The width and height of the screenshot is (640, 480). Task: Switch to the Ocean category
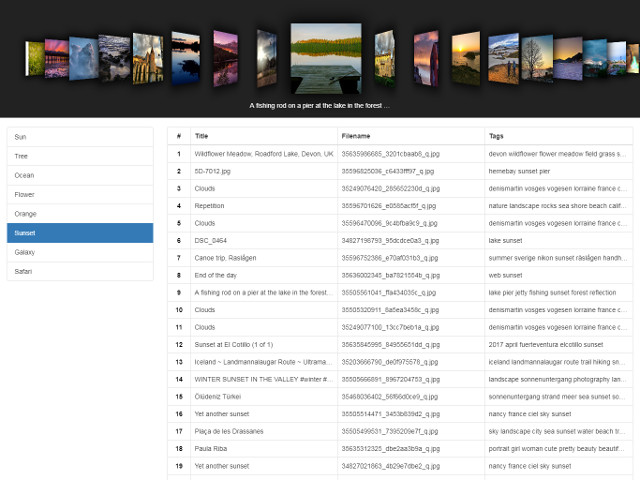(x=80, y=175)
